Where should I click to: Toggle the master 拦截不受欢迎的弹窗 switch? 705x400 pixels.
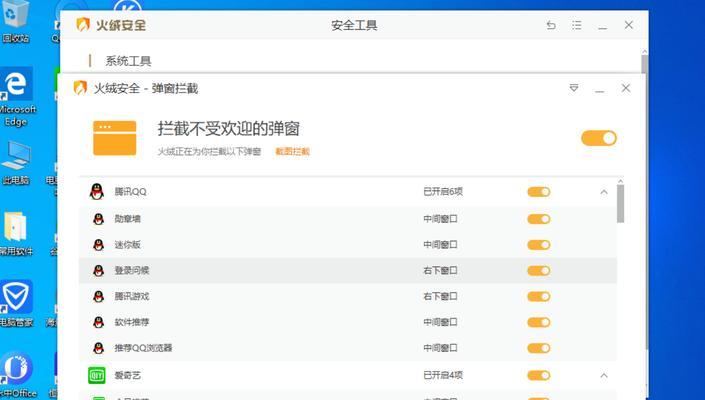point(599,138)
